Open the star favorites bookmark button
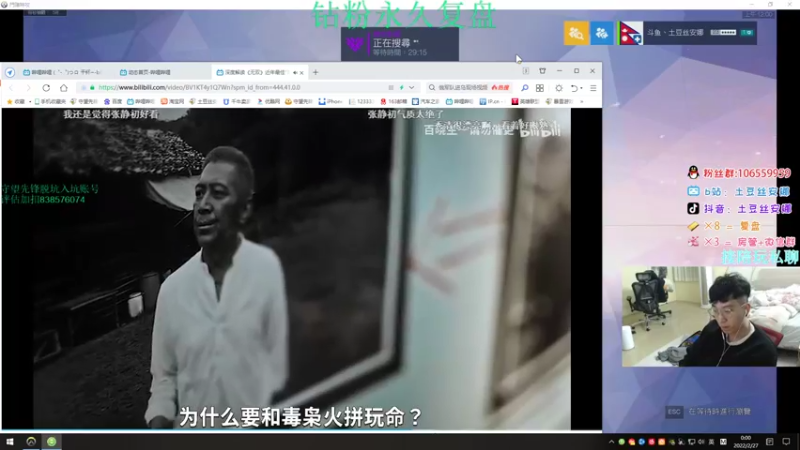800x450 pixels. [15, 102]
